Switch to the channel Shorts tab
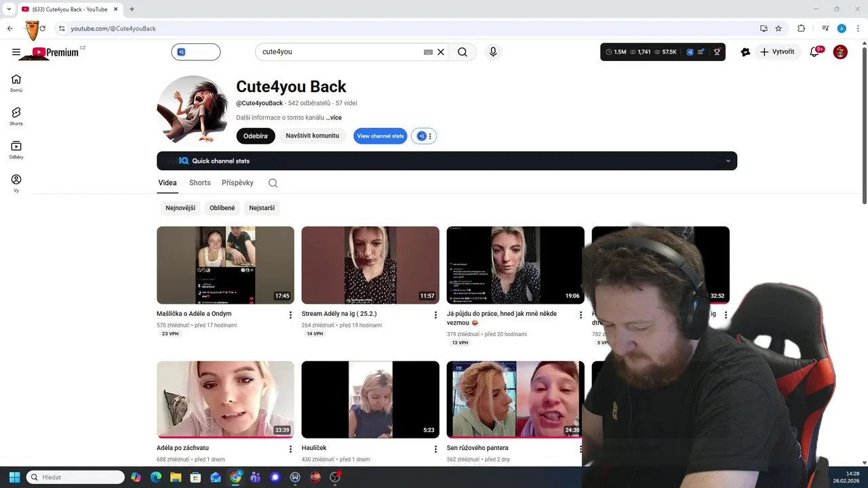 coord(200,183)
